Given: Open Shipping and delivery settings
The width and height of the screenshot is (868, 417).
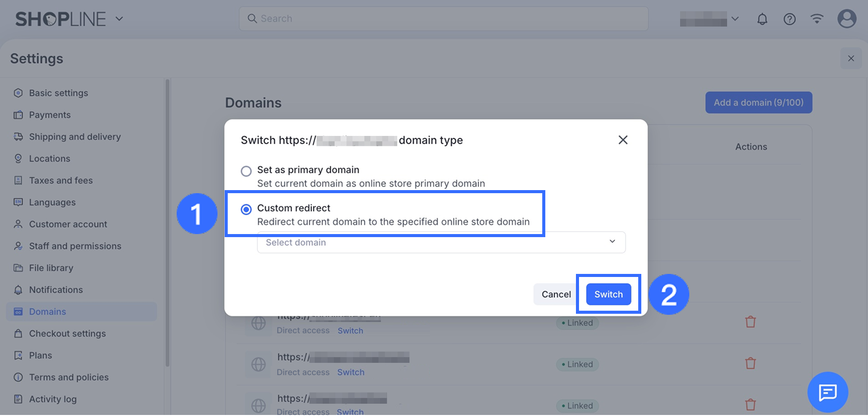Looking at the screenshot, I should coord(75,137).
